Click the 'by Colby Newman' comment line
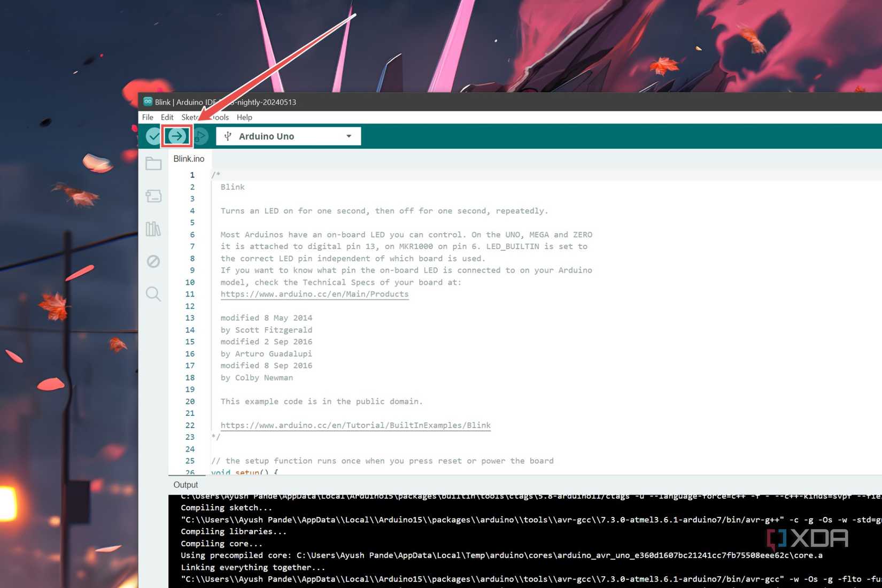Viewport: 882px width, 588px height. [257, 377]
